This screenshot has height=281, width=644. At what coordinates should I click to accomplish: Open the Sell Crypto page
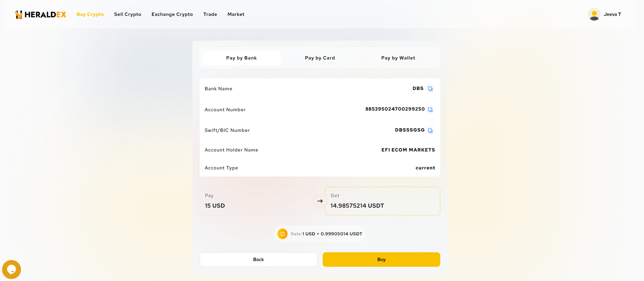coord(127,14)
